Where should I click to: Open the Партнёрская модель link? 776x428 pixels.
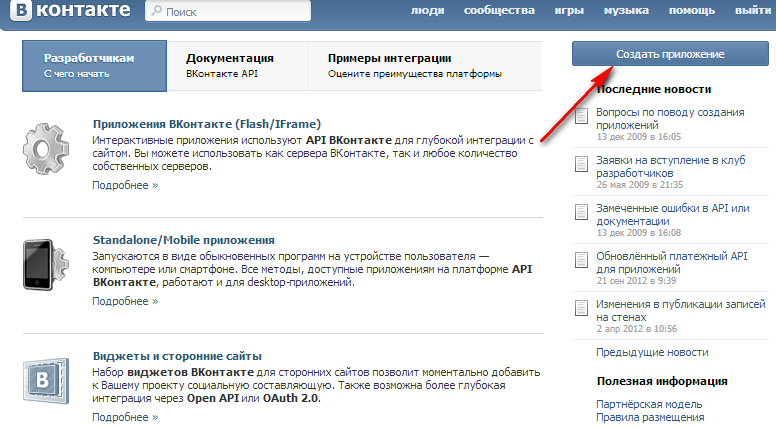click(649, 404)
